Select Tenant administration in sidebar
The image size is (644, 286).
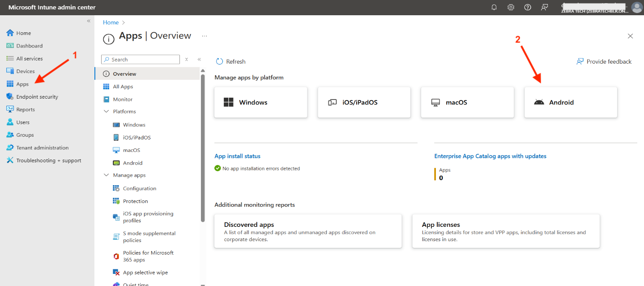coord(42,147)
